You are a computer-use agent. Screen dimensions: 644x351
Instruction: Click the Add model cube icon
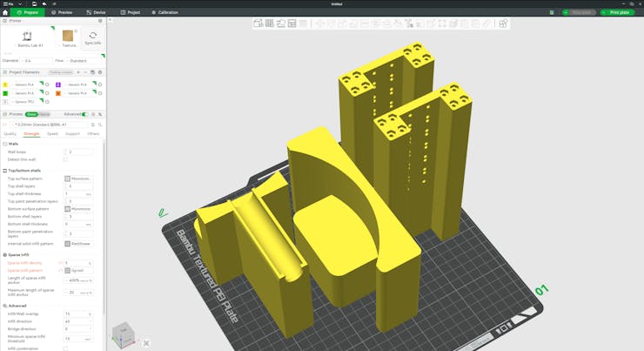coord(258,24)
